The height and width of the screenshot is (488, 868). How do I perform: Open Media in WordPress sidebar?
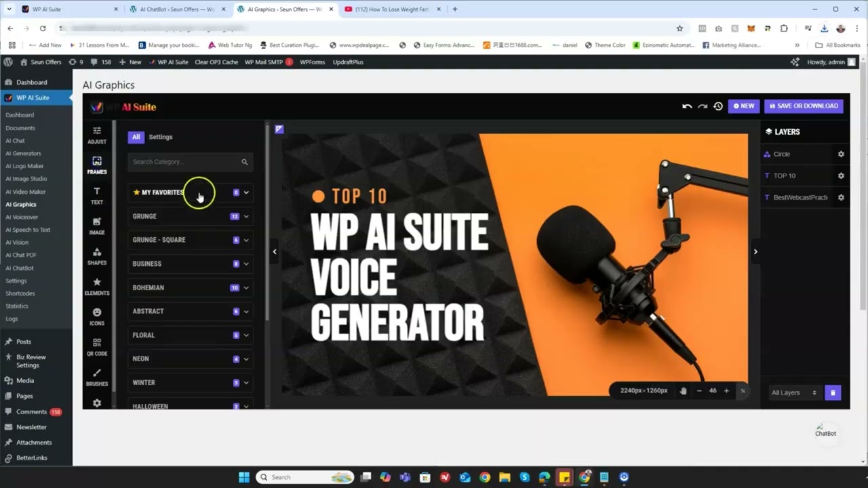click(x=25, y=381)
